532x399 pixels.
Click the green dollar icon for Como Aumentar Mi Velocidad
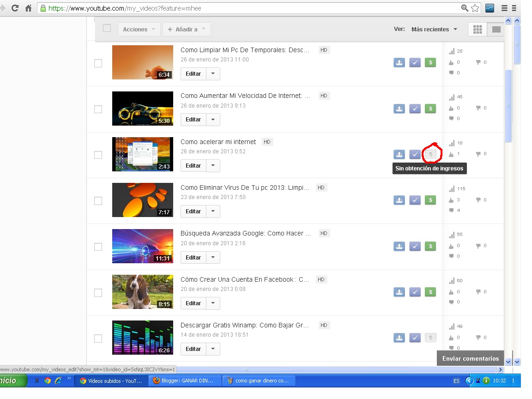click(x=430, y=109)
